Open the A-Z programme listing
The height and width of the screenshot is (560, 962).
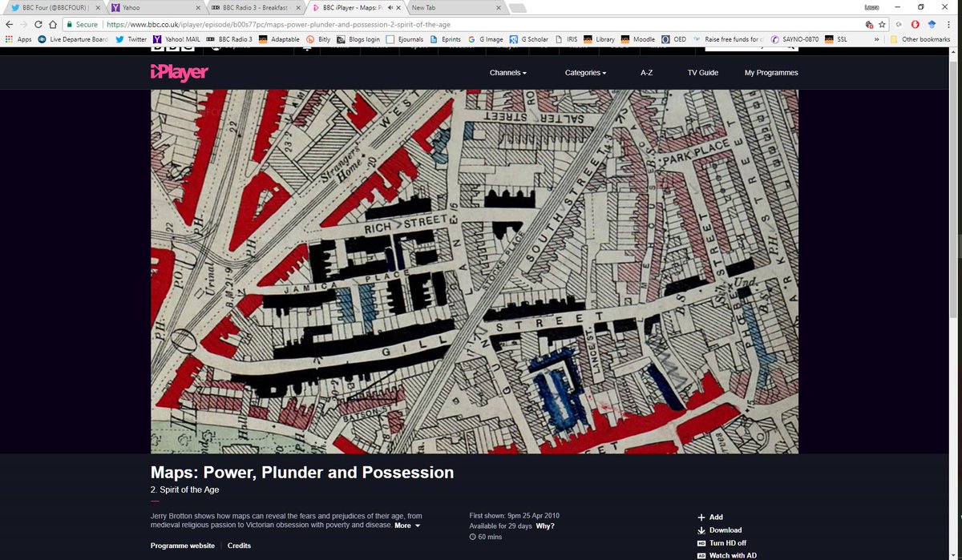647,73
